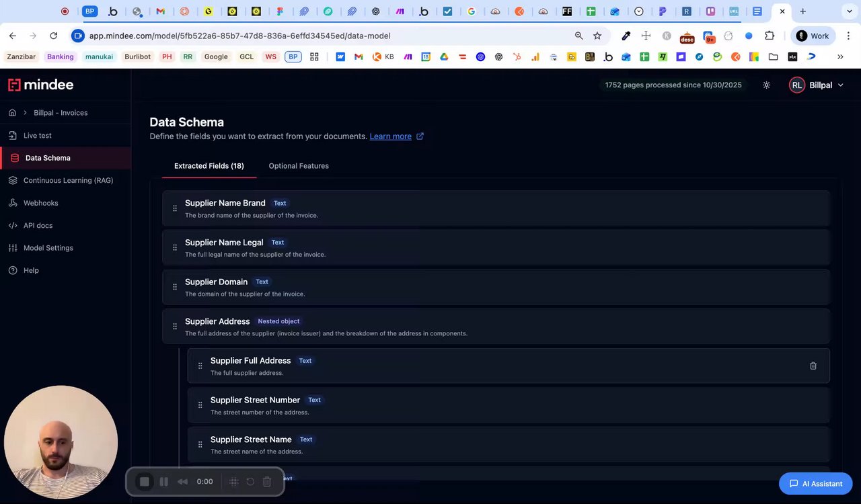Open Chrome's three-dot menu
The height and width of the screenshot is (504, 861).
pos(848,36)
